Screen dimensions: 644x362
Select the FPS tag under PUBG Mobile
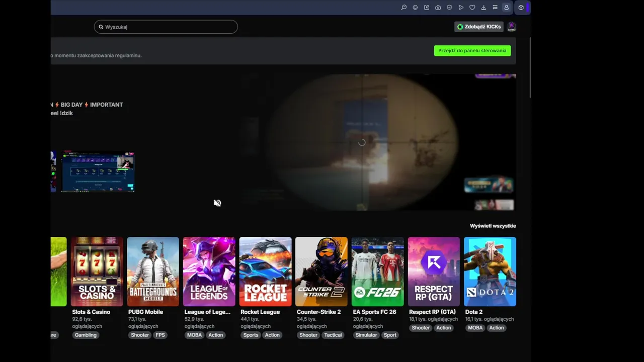(x=160, y=335)
